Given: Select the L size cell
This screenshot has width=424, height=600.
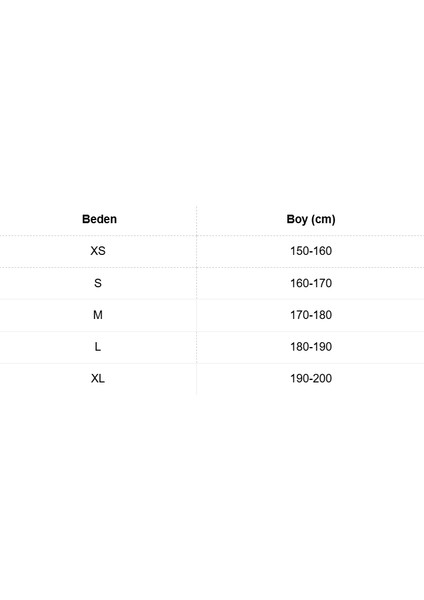Looking at the screenshot, I should pos(98,347).
